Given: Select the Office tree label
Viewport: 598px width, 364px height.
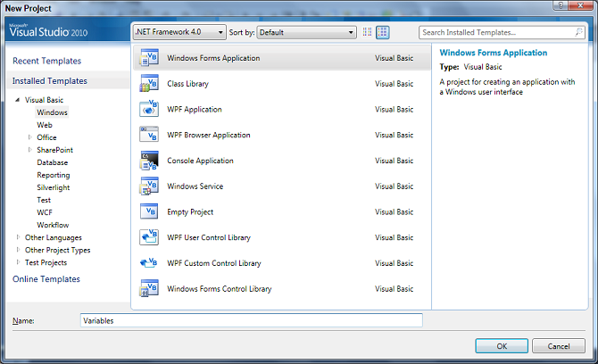Looking at the screenshot, I should tap(46, 137).
